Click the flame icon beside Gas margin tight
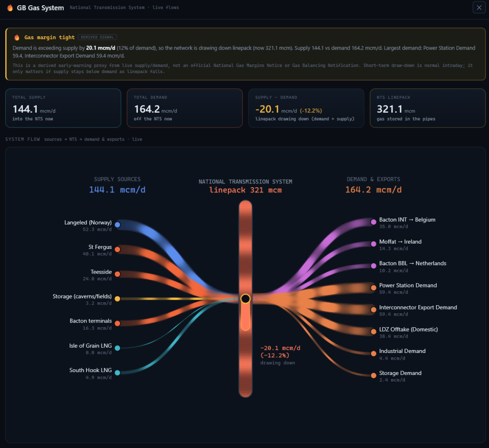489x448 pixels. click(x=17, y=37)
